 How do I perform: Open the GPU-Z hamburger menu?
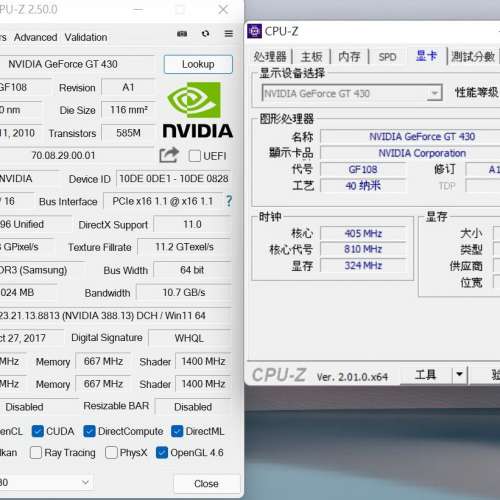click(229, 33)
